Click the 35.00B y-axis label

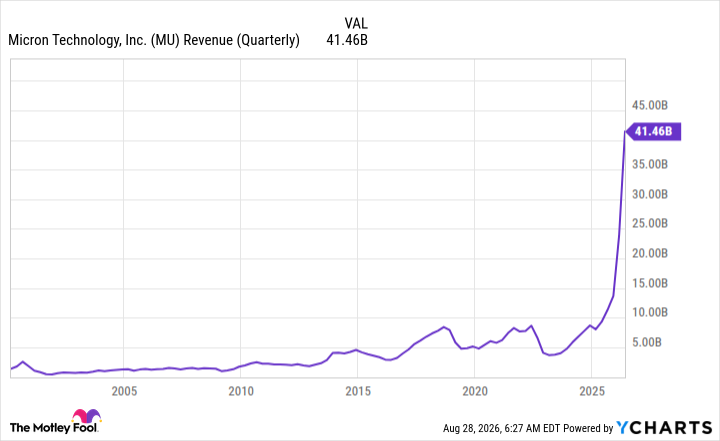coord(650,164)
